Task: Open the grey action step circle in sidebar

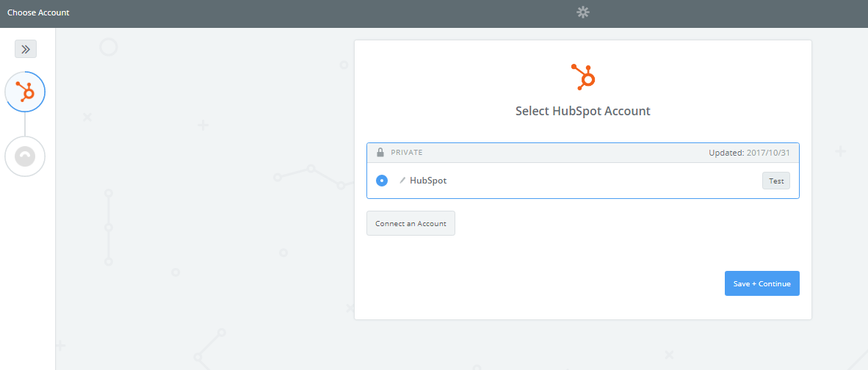Action: pyautogui.click(x=25, y=156)
